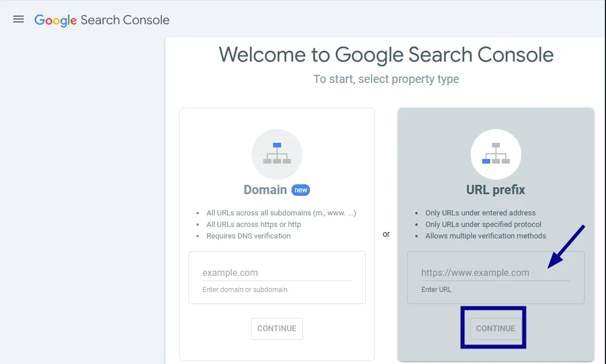This screenshot has width=606, height=364.
Task: Click the Google Search Console logo
Action: pyautogui.click(x=101, y=20)
